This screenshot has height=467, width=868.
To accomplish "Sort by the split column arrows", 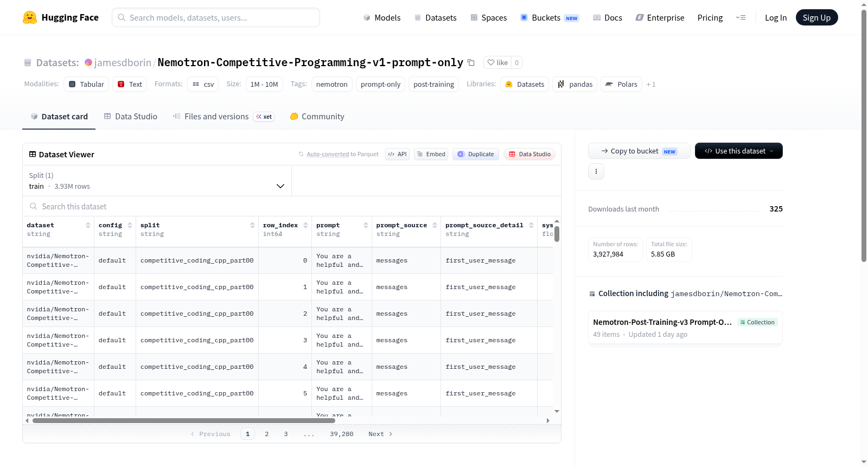I will pyautogui.click(x=252, y=225).
